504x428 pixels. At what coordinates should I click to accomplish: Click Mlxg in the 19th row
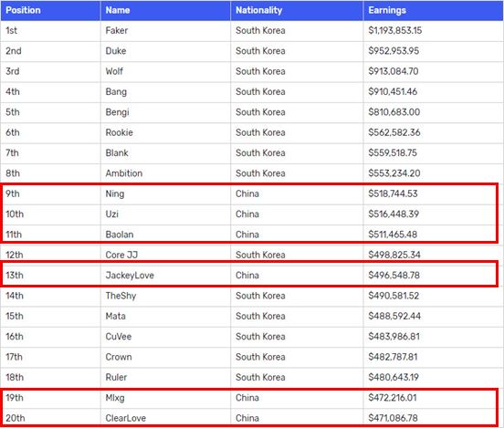click(x=115, y=398)
